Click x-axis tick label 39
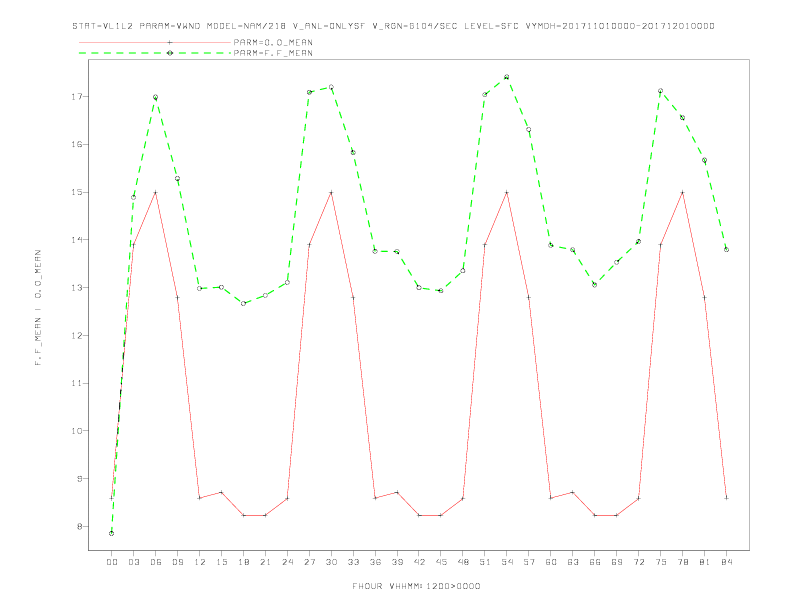792x612 pixels. coord(397,562)
